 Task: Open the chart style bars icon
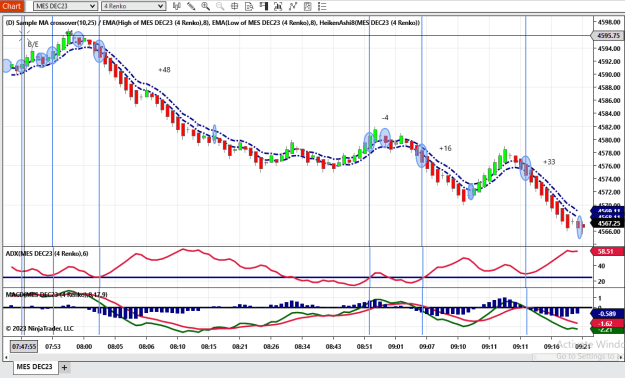[x=177, y=6]
